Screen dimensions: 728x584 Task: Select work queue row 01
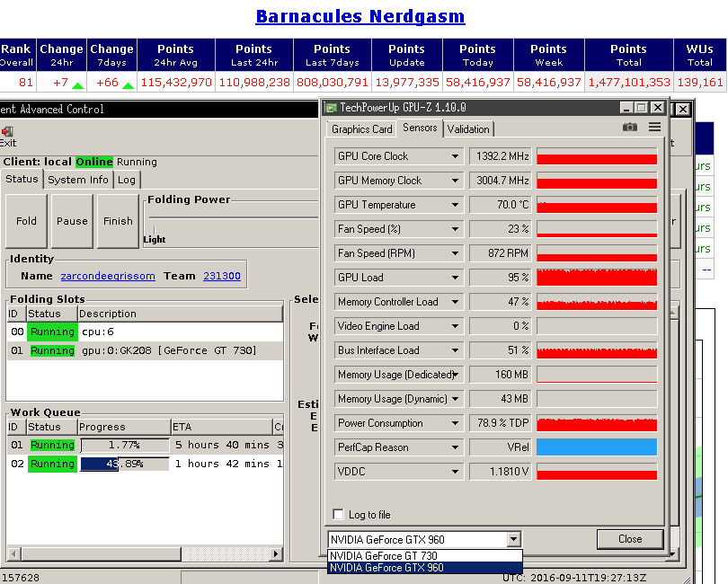[x=145, y=445]
